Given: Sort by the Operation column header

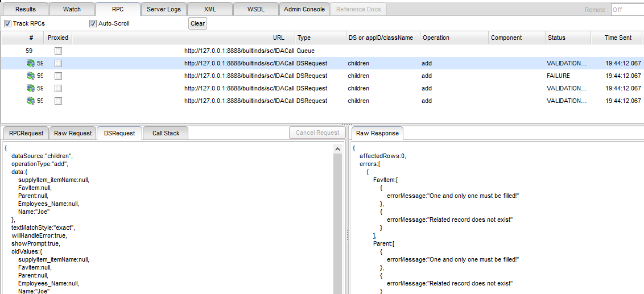Looking at the screenshot, I should pyautogui.click(x=454, y=38).
